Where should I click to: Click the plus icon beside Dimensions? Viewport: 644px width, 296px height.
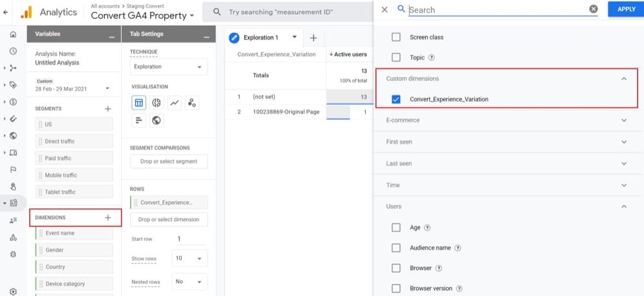108,218
